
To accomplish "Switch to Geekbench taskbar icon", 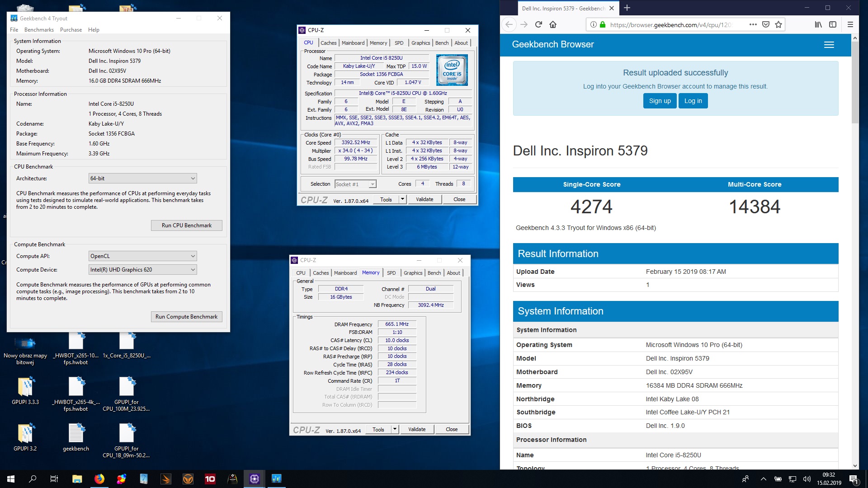I will point(277,479).
